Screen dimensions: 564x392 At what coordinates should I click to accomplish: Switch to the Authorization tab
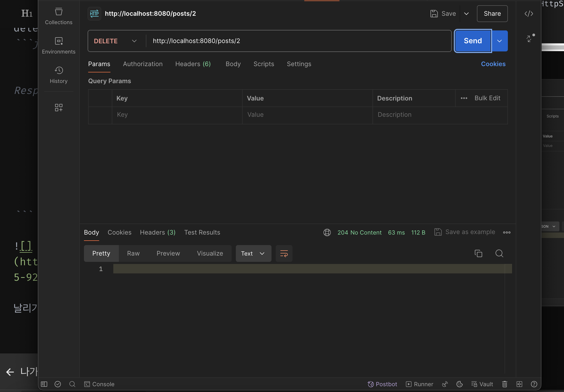point(143,64)
